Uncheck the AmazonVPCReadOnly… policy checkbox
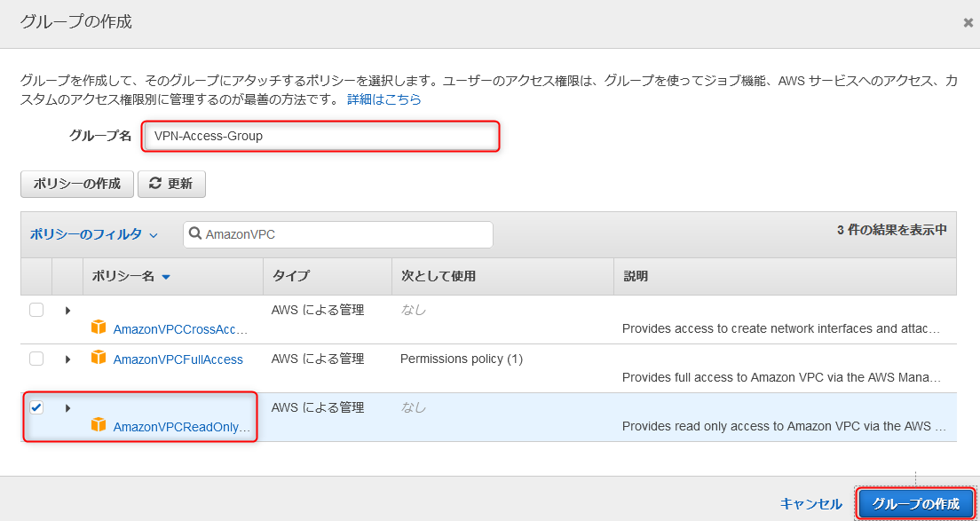This screenshot has width=980, height=521. 37,407
